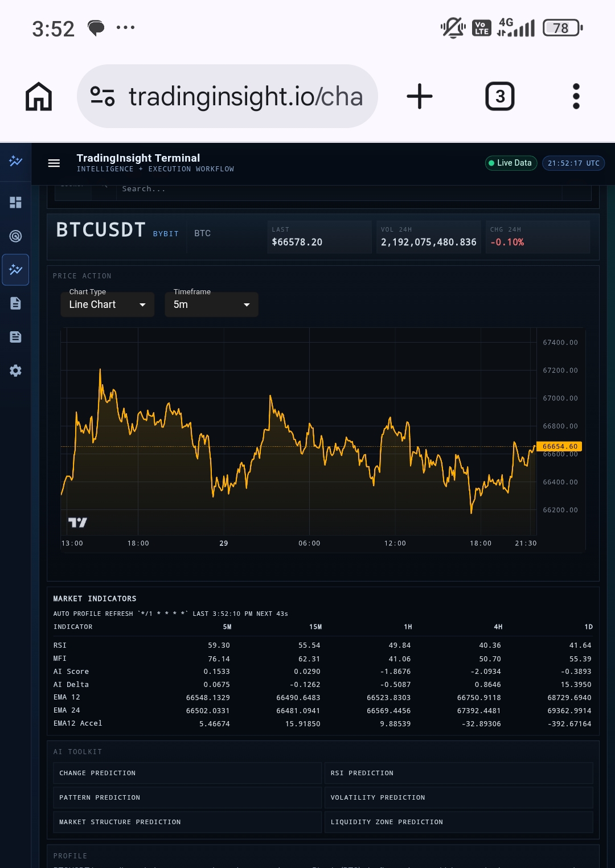The image size is (615, 868).
Task: Click the RSI 5M value 59.30
Action: (219, 645)
